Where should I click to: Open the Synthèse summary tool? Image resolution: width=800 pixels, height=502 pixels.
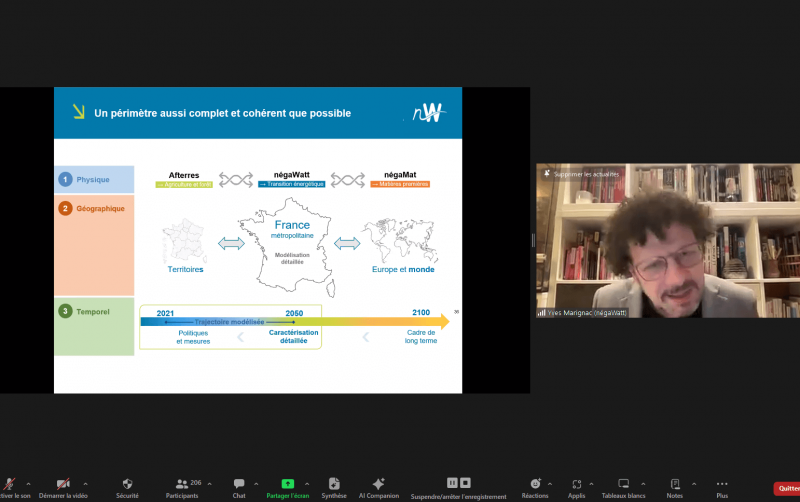pos(334,487)
